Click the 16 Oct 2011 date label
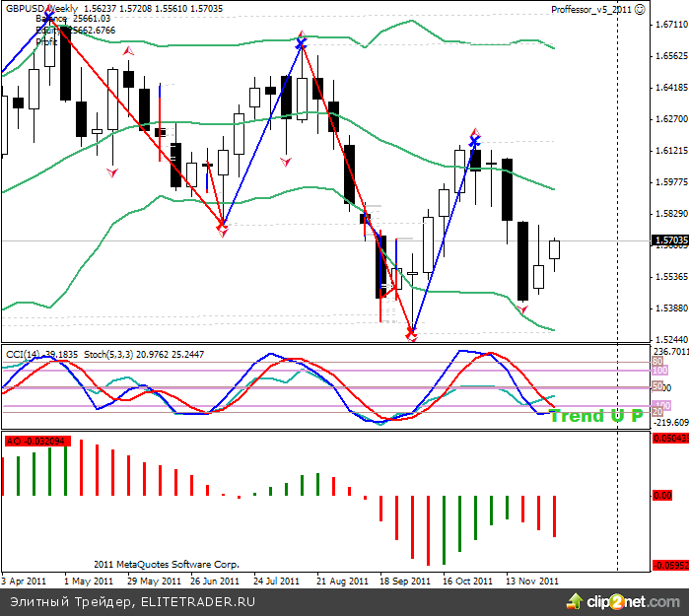This screenshot has height=616, width=689. coord(467,581)
